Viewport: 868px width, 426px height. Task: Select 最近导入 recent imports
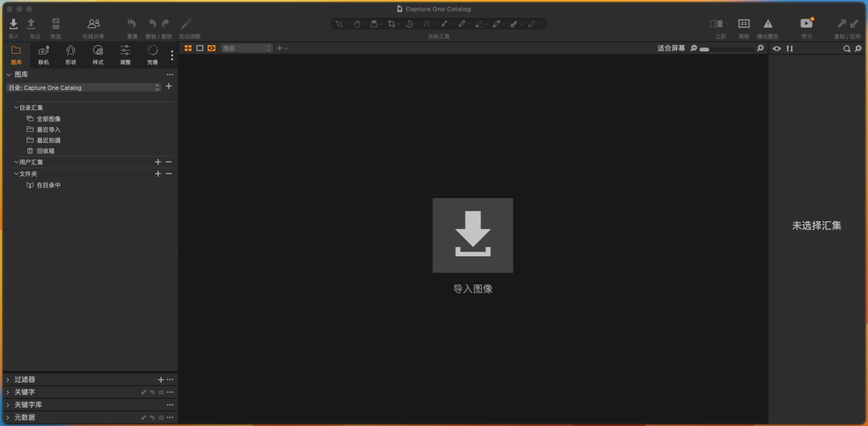click(49, 129)
